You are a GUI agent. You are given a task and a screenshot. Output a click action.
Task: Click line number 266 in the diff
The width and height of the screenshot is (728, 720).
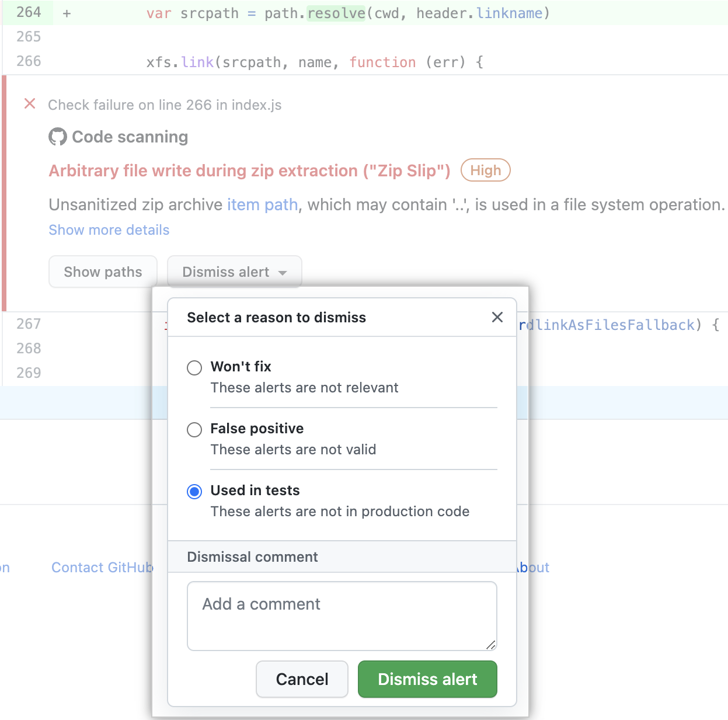(x=27, y=61)
